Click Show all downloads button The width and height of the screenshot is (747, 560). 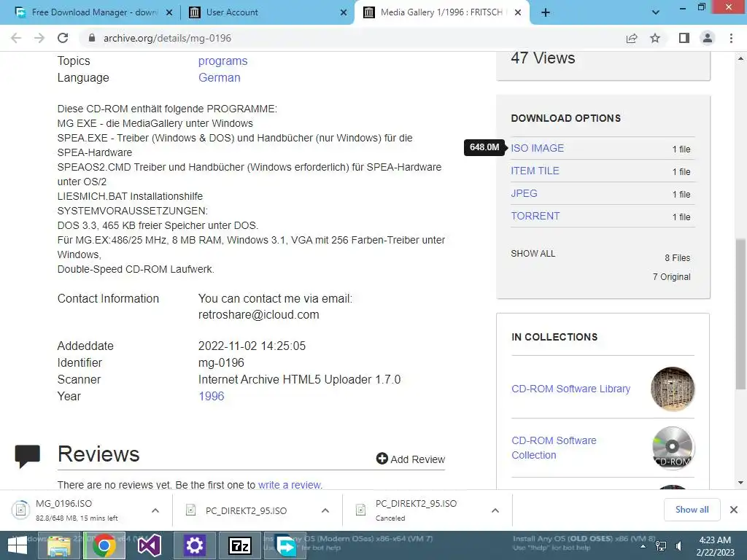(x=692, y=510)
